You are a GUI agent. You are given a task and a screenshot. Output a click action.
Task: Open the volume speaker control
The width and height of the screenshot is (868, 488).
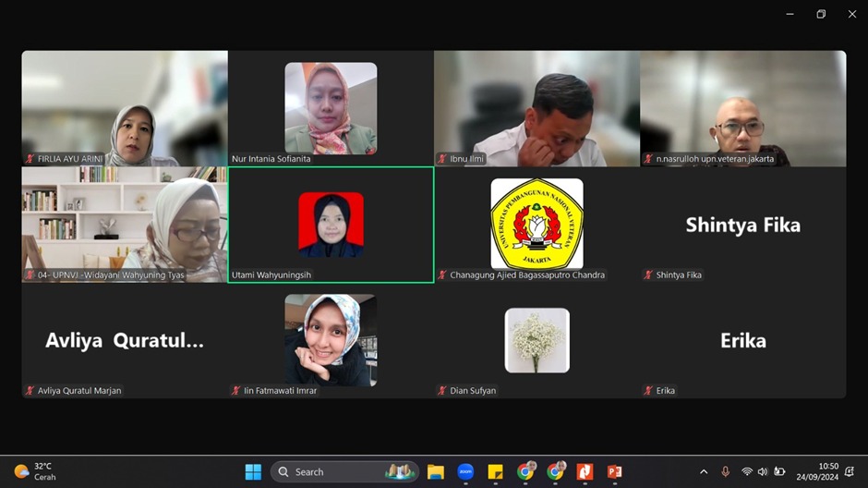click(x=763, y=471)
